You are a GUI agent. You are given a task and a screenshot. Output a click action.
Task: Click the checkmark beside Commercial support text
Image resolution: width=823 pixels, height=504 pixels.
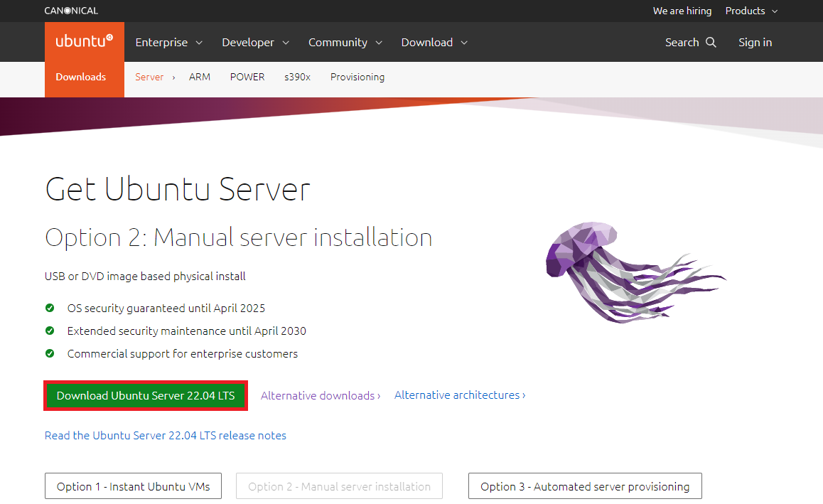50,353
